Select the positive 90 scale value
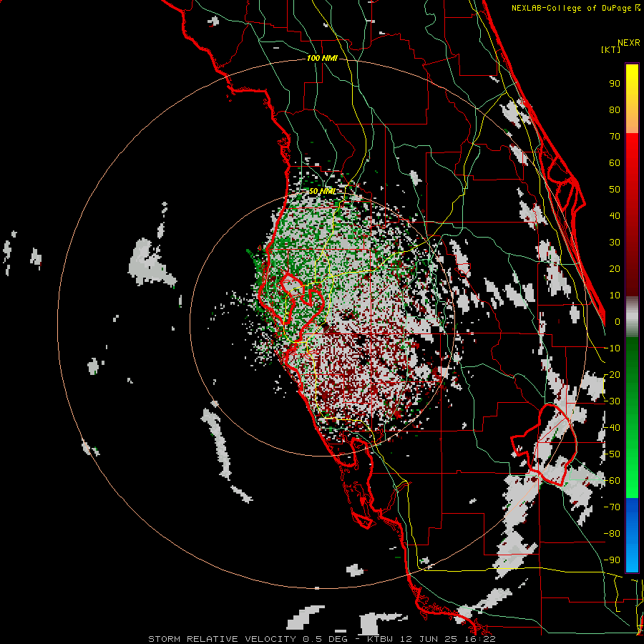This screenshot has height=644, width=644. point(615,84)
